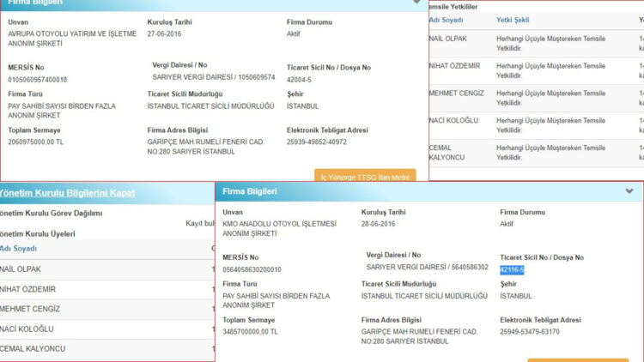Click MERSİS number 0105060957400018
Viewport: 644px width, 362px height.
(x=38, y=80)
